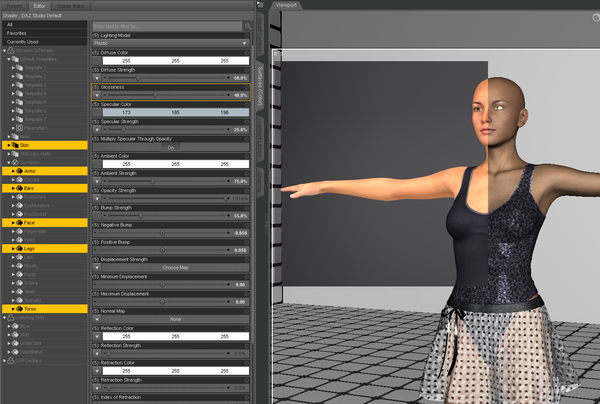This screenshot has width=600, height=404.
Task: Show Currently Used properties category
Action: pos(45,42)
